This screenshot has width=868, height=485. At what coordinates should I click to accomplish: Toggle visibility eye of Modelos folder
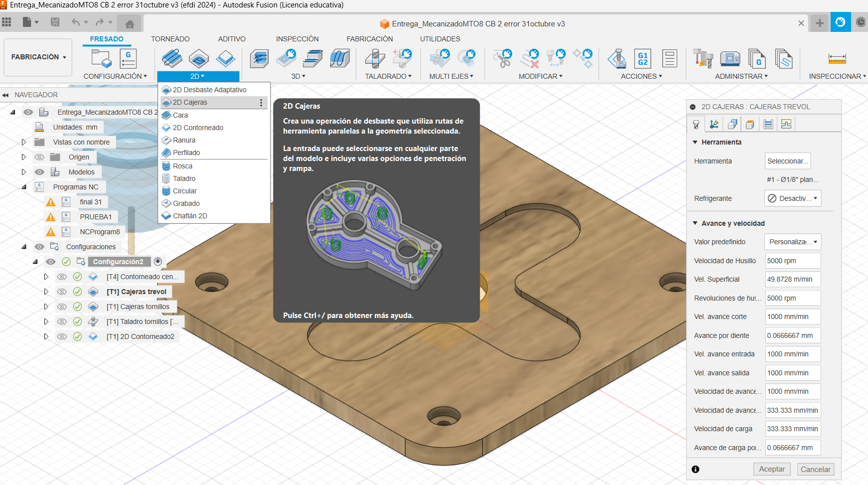(x=40, y=172)
